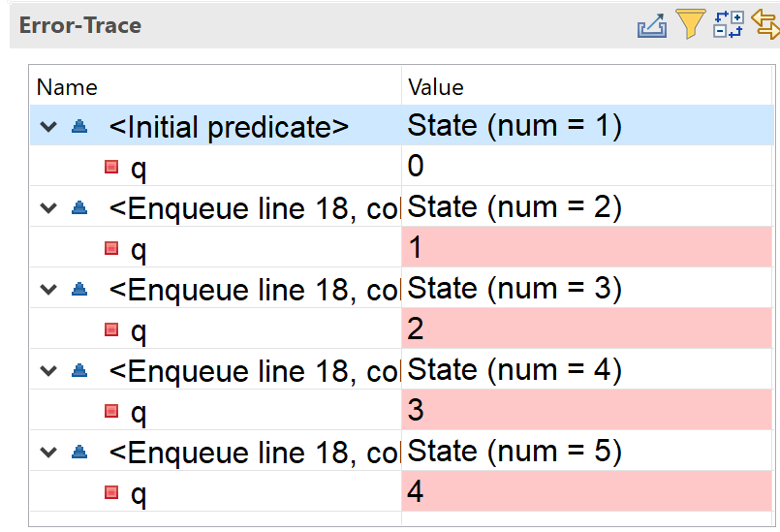The height and width of the screenshot is (532, 780).
Task: Click the Name column header
Action: (x=68, y=87)
